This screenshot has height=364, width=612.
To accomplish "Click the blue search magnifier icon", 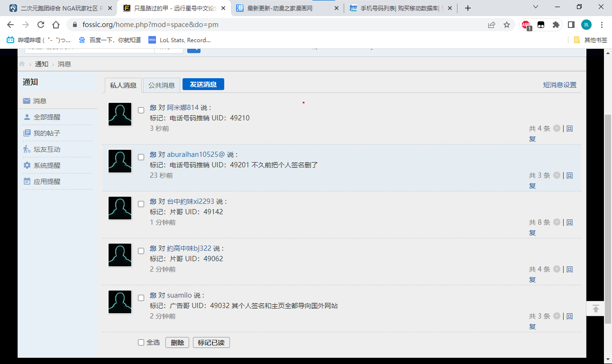I will (193, 48).
